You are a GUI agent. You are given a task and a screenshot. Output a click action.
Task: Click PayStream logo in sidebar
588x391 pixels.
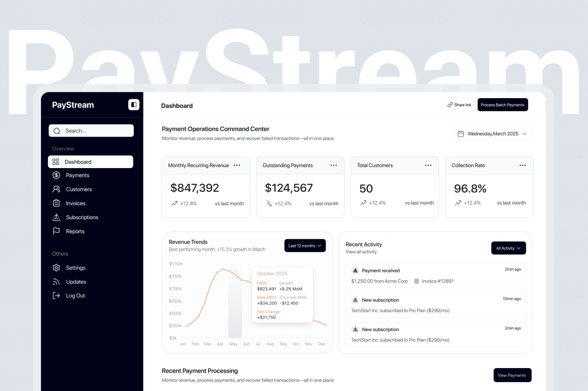pos(73,105)
